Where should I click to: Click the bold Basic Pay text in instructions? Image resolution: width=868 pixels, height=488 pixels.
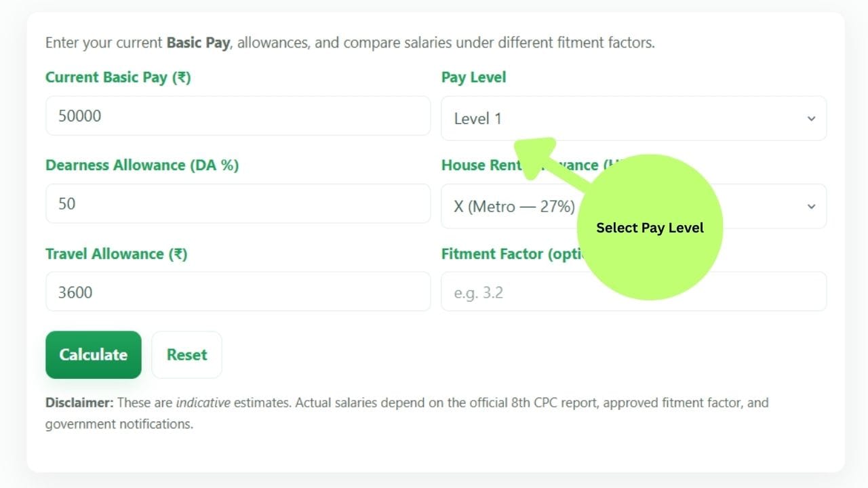pyautogui.click(x=198, y=43)
